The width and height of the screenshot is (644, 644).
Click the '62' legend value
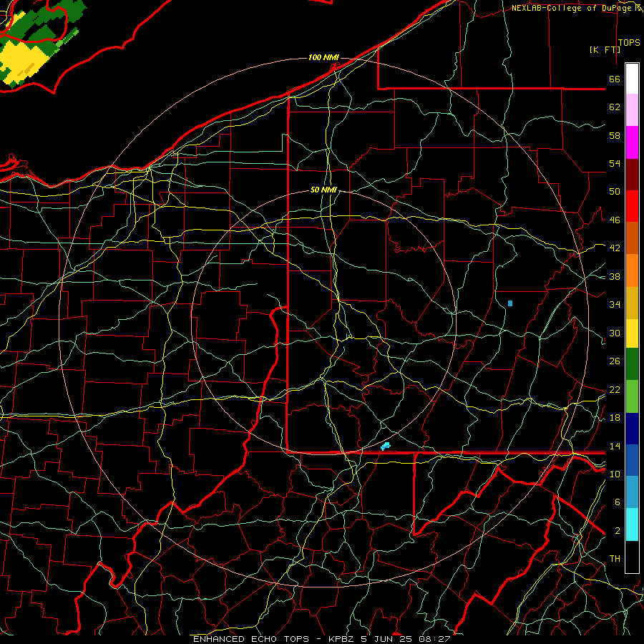pos(615,107)
